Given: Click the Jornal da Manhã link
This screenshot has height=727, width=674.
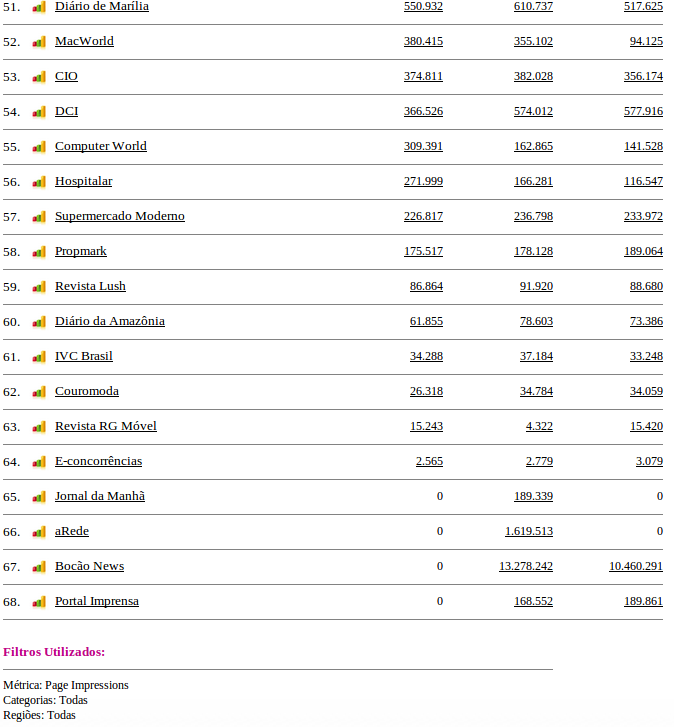Looking at the screenshot, I should coord(99,496).
